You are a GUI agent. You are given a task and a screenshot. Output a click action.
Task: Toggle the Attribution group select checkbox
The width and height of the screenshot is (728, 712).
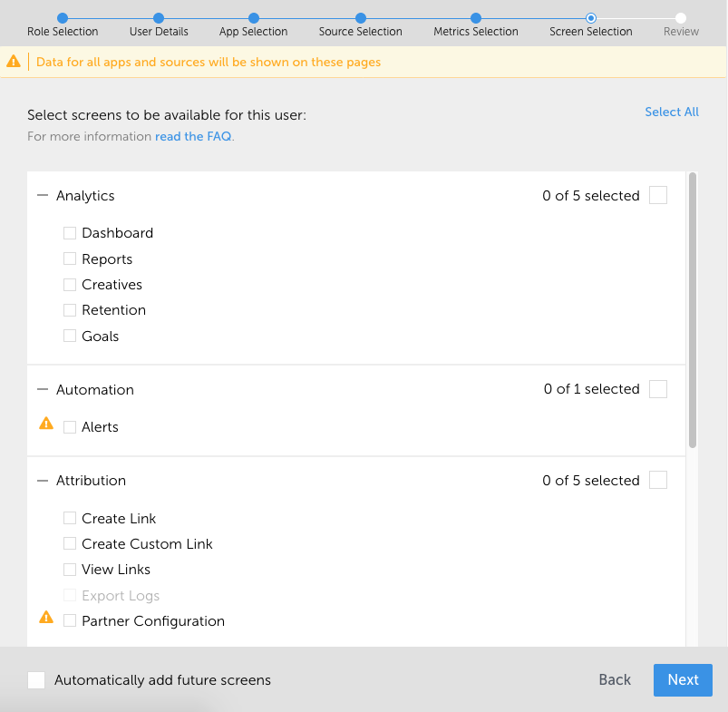(x=658, y=480)
